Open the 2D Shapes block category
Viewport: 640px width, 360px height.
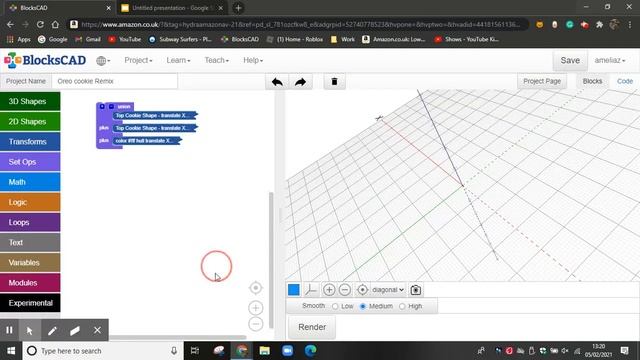pyautogui.click(x=30, y=122)
